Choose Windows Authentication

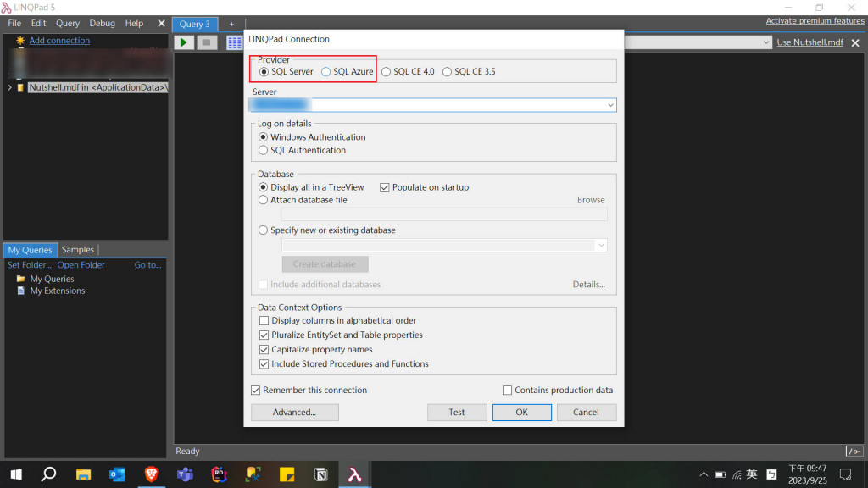click(x=312, y=137)
